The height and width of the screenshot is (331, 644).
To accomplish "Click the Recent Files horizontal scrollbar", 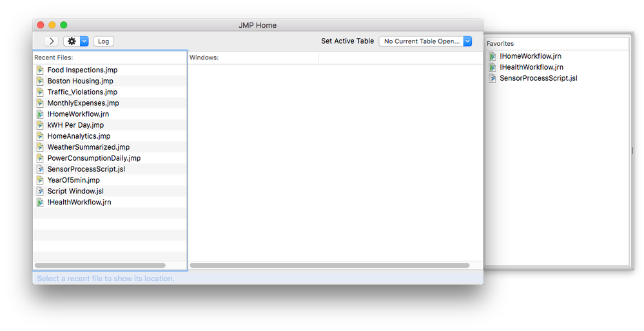I will pos(100,266).
